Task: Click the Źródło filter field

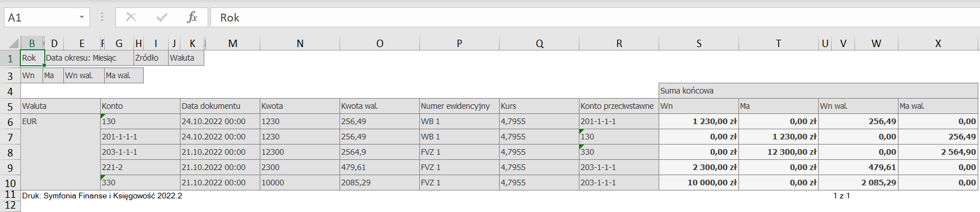Action: tap(151, 58)
